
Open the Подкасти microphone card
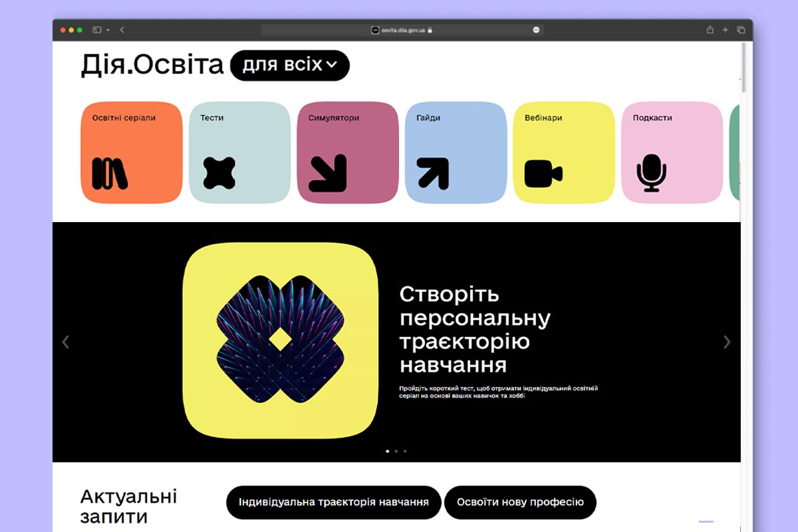672,152
